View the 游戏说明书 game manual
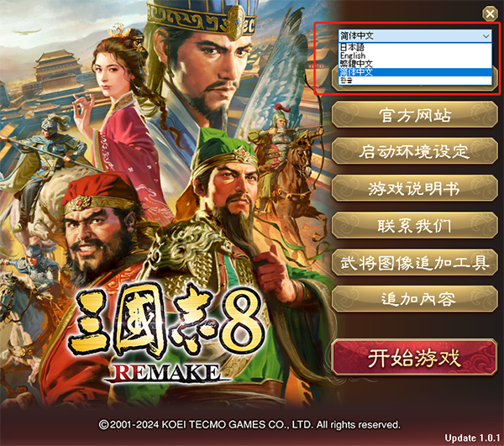 pyautogui.click(x=414, y=188)
